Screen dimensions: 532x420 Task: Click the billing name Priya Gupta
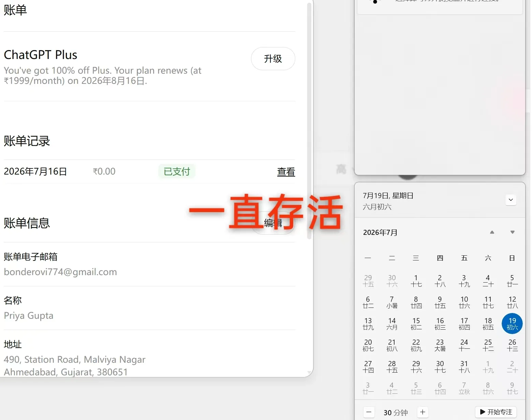[x=29, y=316]
